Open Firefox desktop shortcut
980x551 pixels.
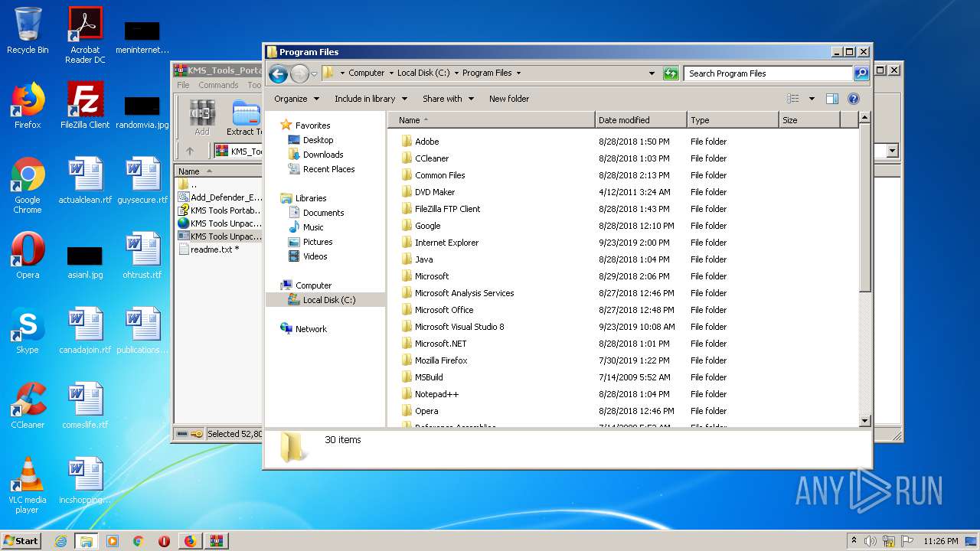[x=28, y=106]
